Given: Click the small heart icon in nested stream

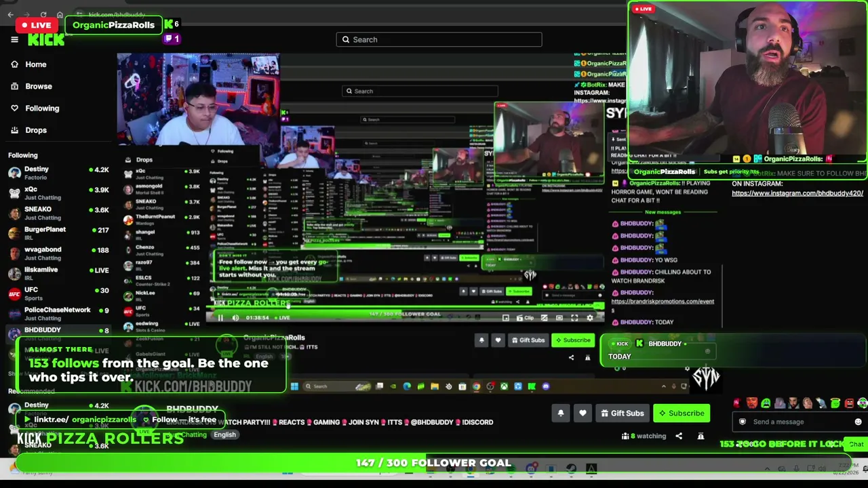Looking at the screenshot, I should [x=498, y=340].
